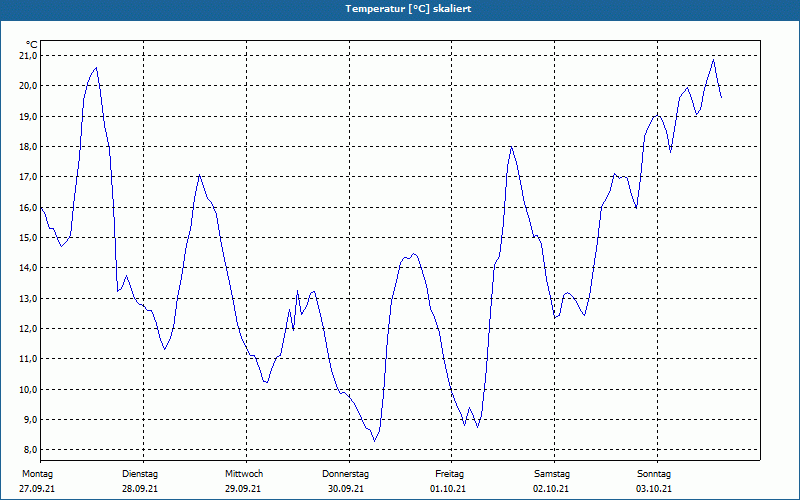This screenshot has width=800, height=500.
Task: Click the date 30.09.21
Action: point(346,489)
